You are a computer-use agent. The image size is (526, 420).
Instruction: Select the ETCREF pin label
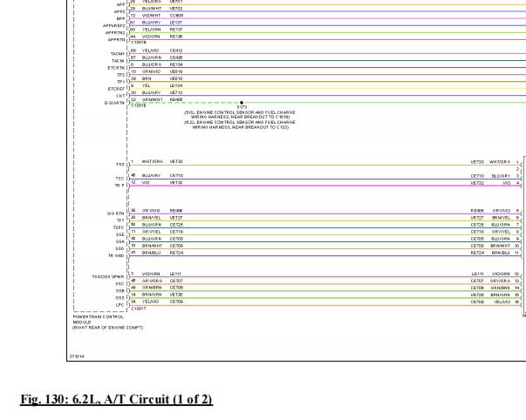[116, 89]
